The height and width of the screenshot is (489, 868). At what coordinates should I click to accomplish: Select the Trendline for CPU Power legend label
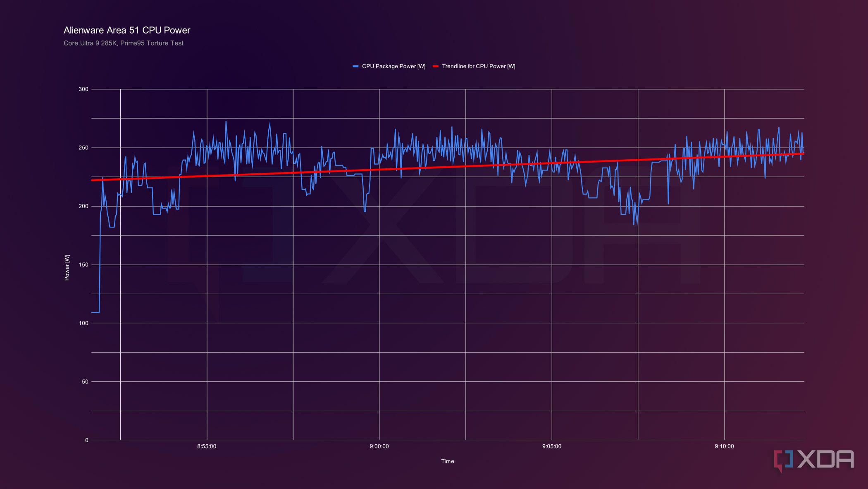(x=479, y=66)
